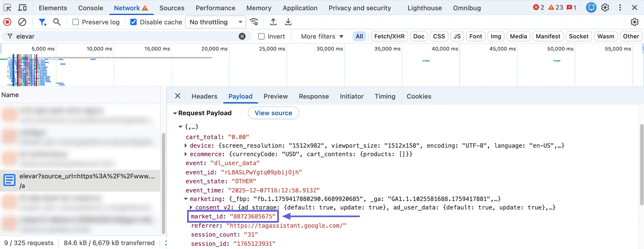Filter requests by Font type
The image size is (644, 249).
click(476, 36)
